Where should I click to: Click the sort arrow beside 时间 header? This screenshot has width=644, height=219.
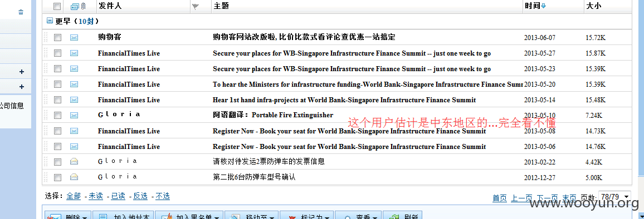(x=544, y=6)
